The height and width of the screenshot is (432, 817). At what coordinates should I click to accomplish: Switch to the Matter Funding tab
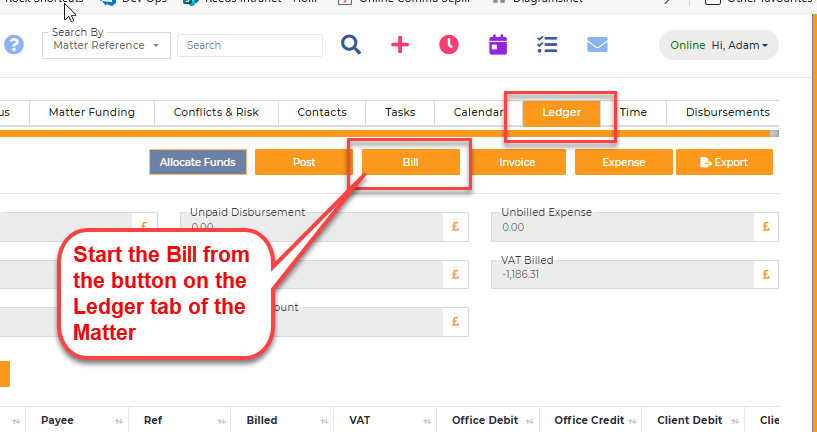(92, 113)
